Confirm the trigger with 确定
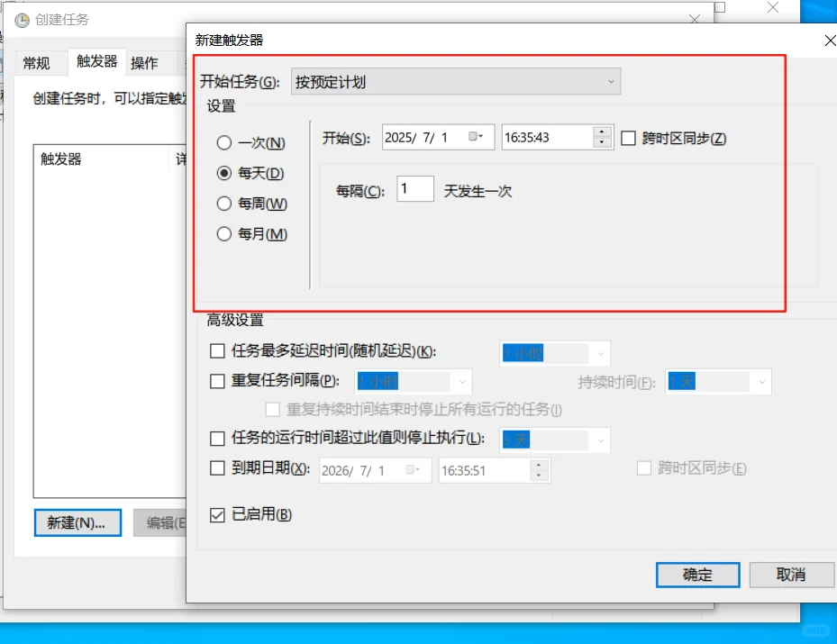837x644 pixels. click(697, 575)
